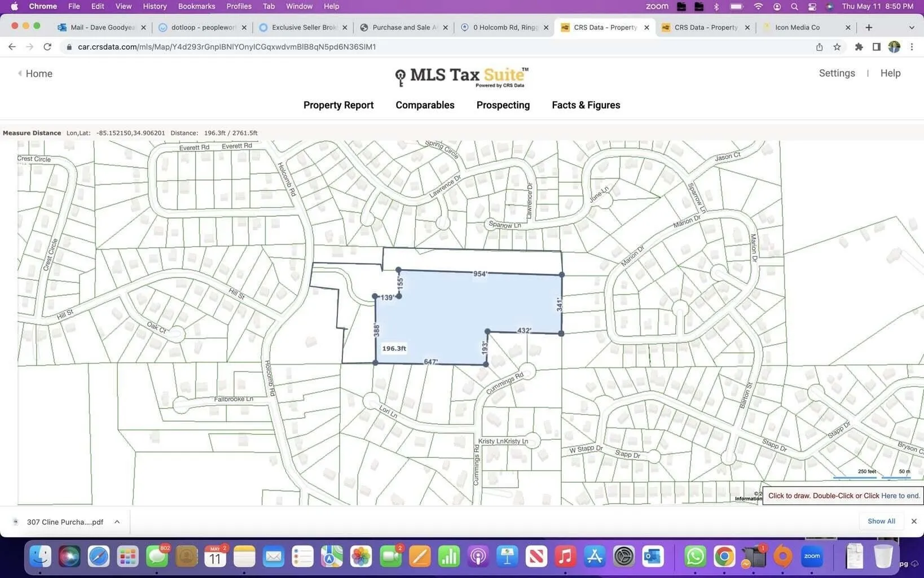Open the Chrome three-dot menu
924x578 pixels.
click(x=912, y=47)
